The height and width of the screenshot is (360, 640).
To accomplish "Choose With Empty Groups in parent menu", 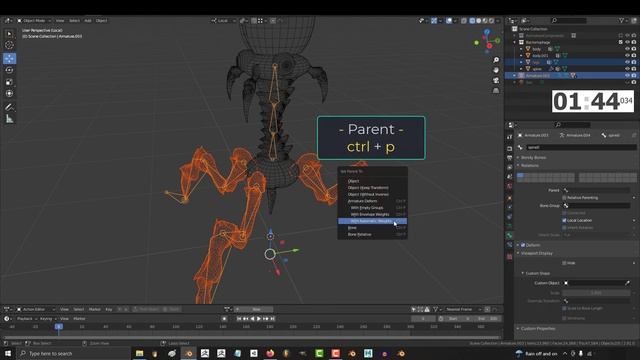I will click(x=372, y=208).
